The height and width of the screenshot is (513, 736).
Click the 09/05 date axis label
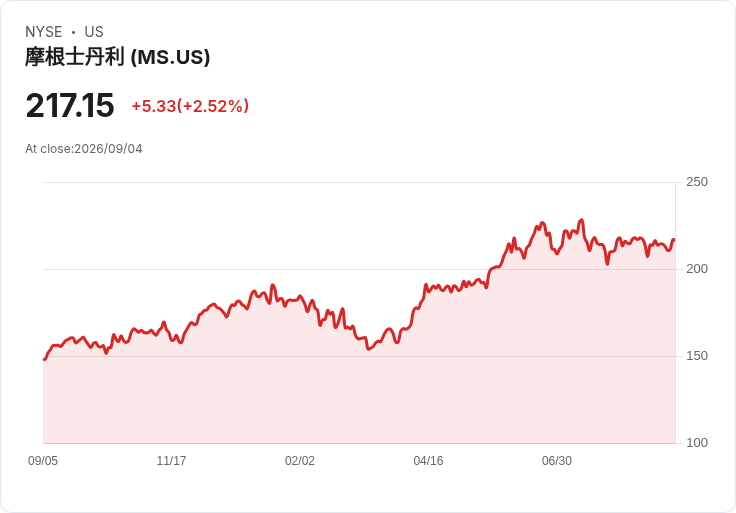click(43, 461)
